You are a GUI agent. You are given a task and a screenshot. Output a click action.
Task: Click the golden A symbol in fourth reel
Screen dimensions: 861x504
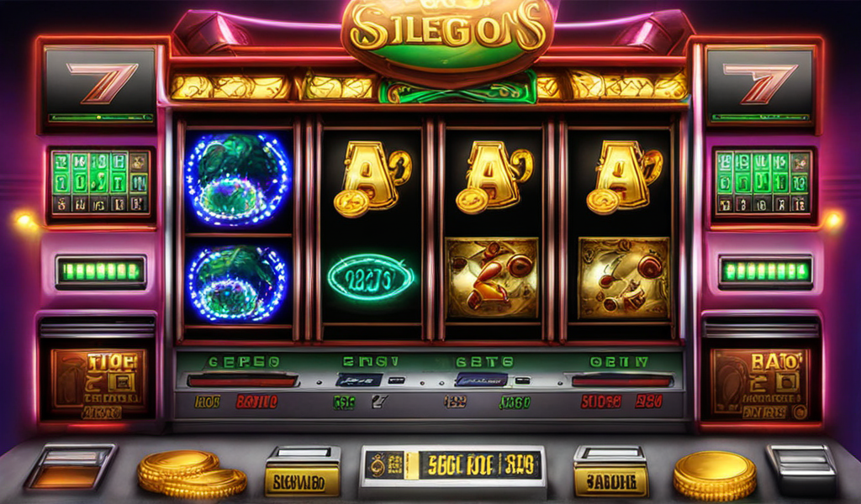point(625,178)
